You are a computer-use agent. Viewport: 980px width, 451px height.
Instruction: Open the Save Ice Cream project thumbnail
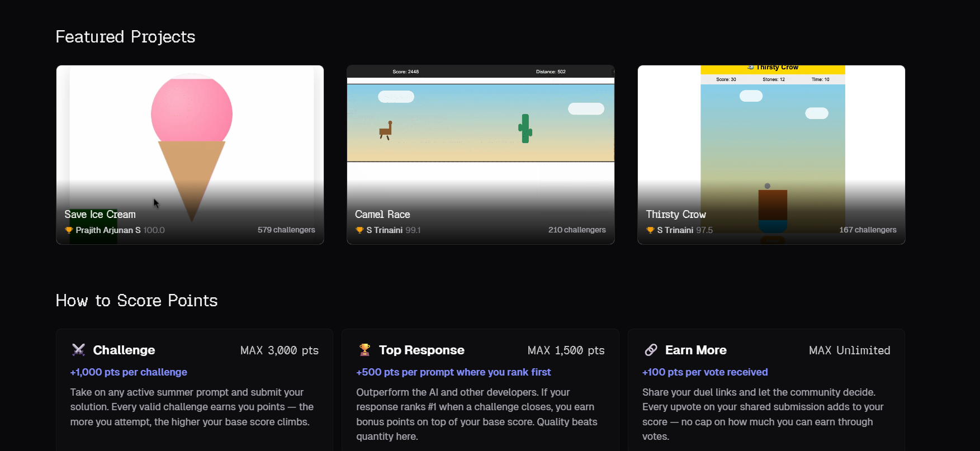190,155
